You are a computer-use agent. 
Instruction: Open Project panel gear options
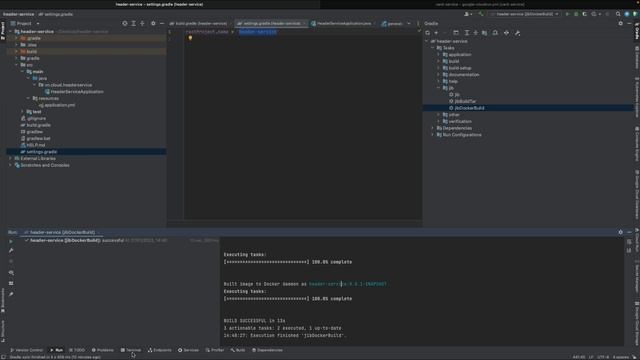(x=153, y=23)
